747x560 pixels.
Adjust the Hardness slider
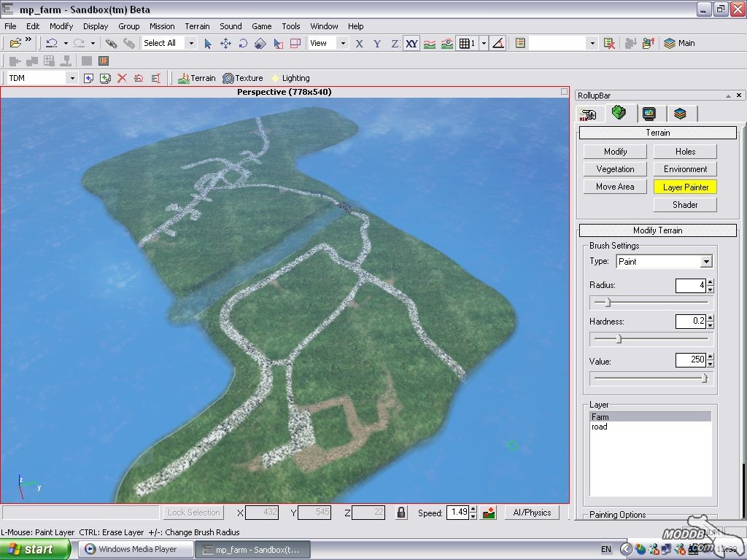(x=619, y=338)
